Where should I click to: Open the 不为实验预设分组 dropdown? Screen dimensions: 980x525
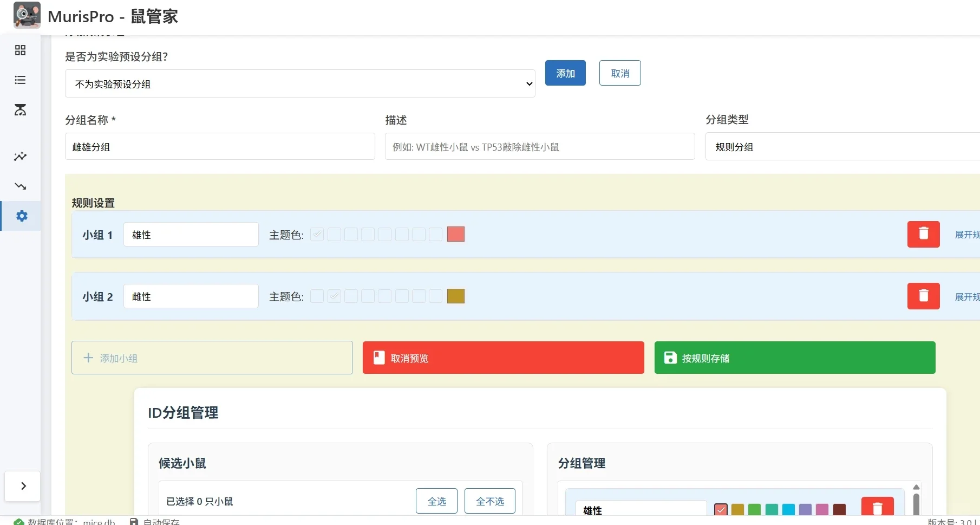[x=299, y=83]
